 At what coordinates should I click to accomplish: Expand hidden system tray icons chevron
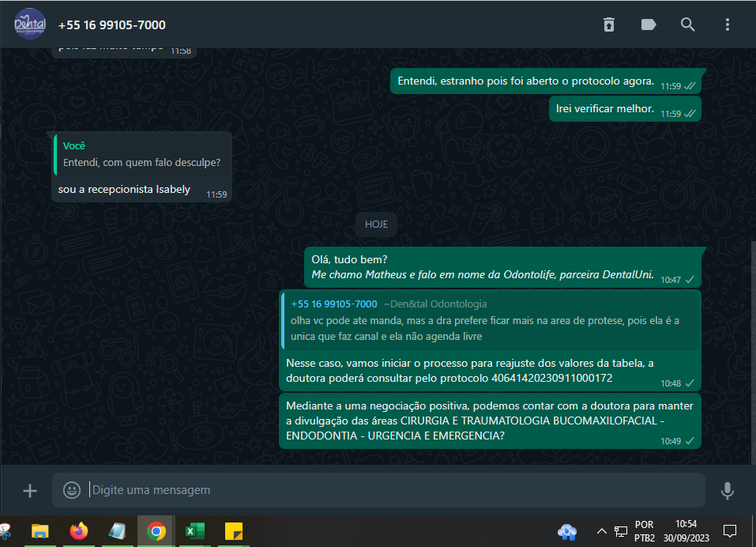(x=601, y=531)
